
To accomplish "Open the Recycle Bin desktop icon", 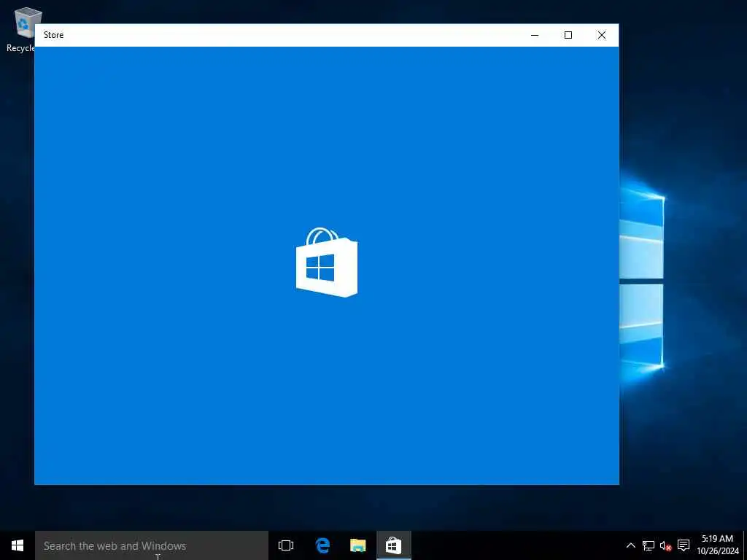I will pos(20,29).
